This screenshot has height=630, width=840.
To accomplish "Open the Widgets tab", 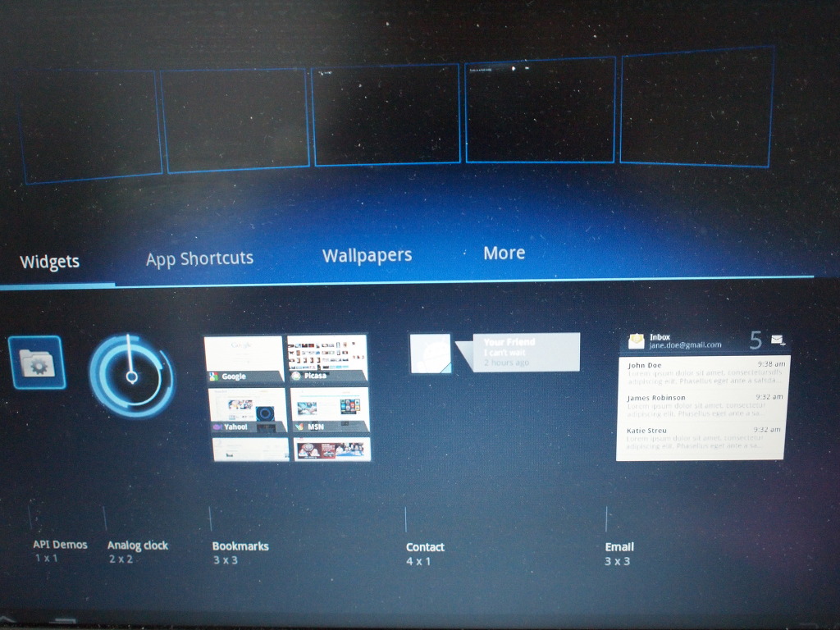I will [49, 262].
